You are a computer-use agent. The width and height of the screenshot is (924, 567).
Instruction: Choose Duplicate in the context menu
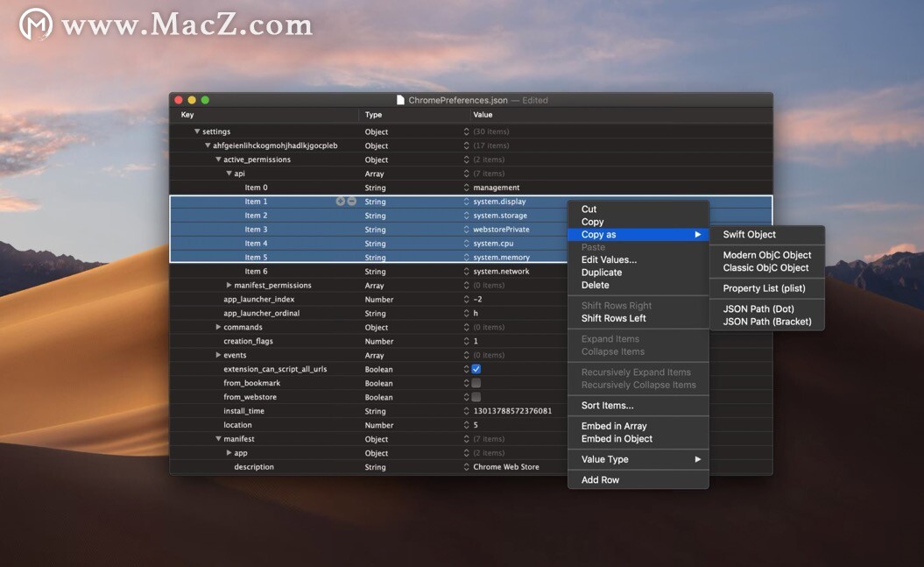[x=638, y=273]
